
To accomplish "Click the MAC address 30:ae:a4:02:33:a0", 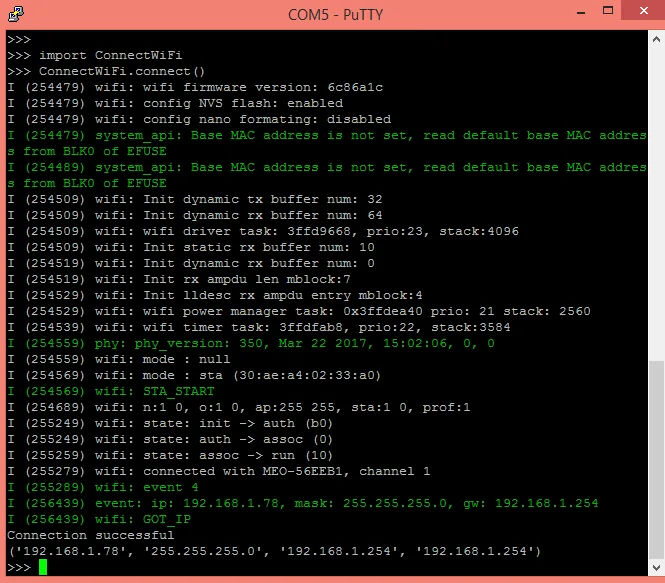I will 307,375.
